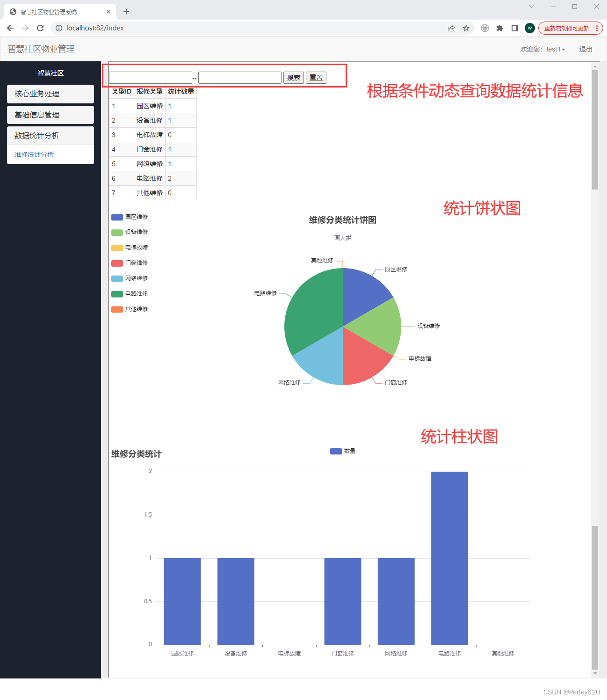This screenshot has height=700, width=607.
Task: Toggle 网络维修 light-blue legend swatch
Action: [117, 279]
